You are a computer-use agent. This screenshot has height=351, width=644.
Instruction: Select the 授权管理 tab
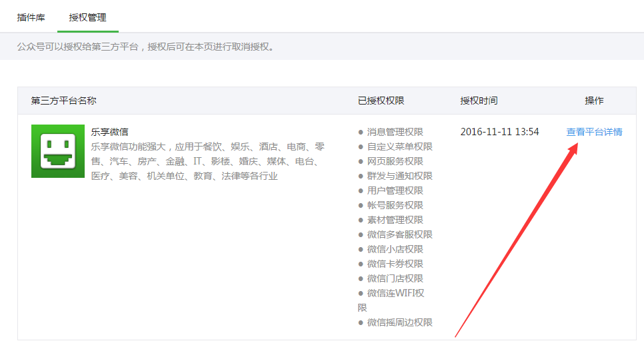tap(87, 17)
